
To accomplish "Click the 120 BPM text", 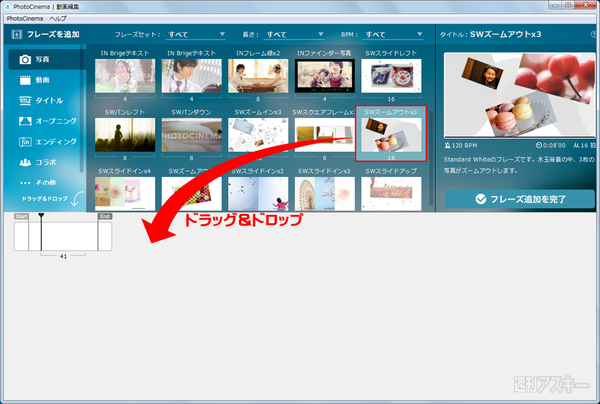I will click(465, 145).
